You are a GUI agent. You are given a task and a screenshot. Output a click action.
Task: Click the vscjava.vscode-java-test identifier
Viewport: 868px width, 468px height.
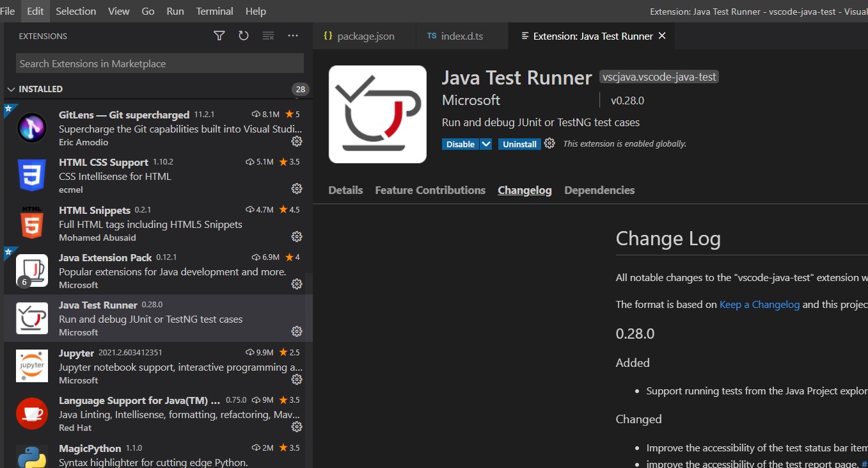pyautogui.click(x=659, y=77)
